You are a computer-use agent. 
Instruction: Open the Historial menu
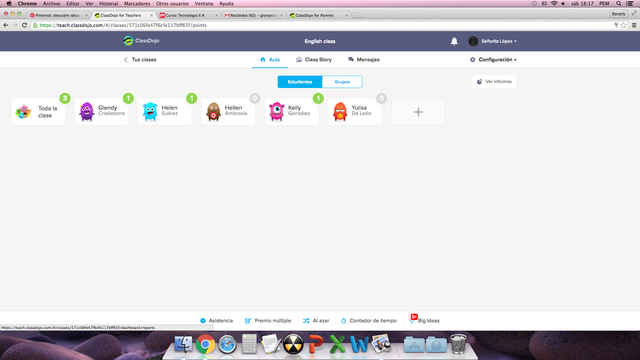[x=109, y=3]
